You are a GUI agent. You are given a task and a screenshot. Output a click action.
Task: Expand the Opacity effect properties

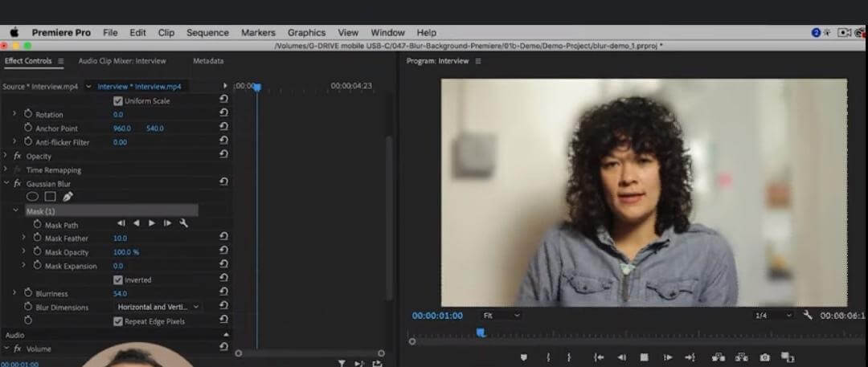click(x=6, y=156)
